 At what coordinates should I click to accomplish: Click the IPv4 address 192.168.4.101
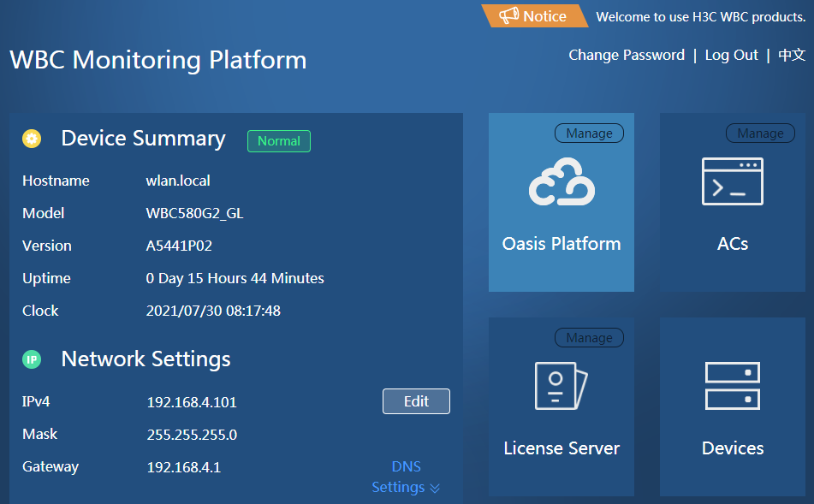pyautogui.click(x=192, y=402)
